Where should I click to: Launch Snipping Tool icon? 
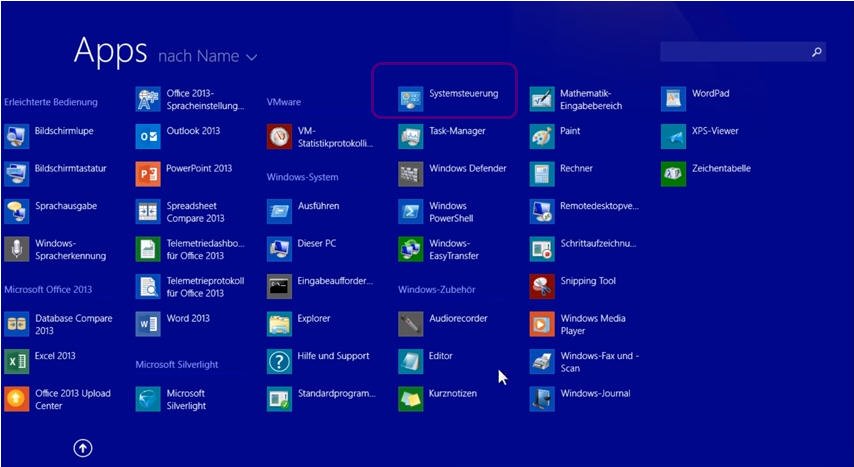point(542,287)
